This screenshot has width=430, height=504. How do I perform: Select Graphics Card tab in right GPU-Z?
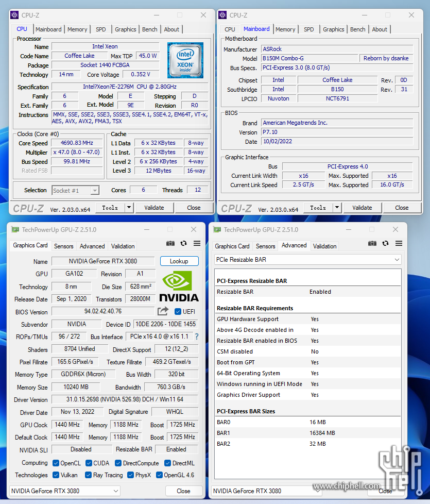point(232,246)
